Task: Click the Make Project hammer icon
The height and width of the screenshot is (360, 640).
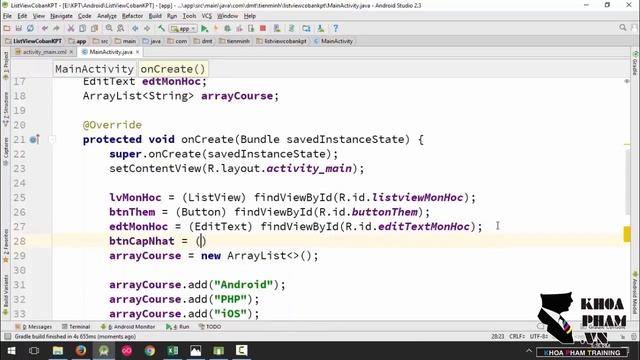Action: pos(162,28)
